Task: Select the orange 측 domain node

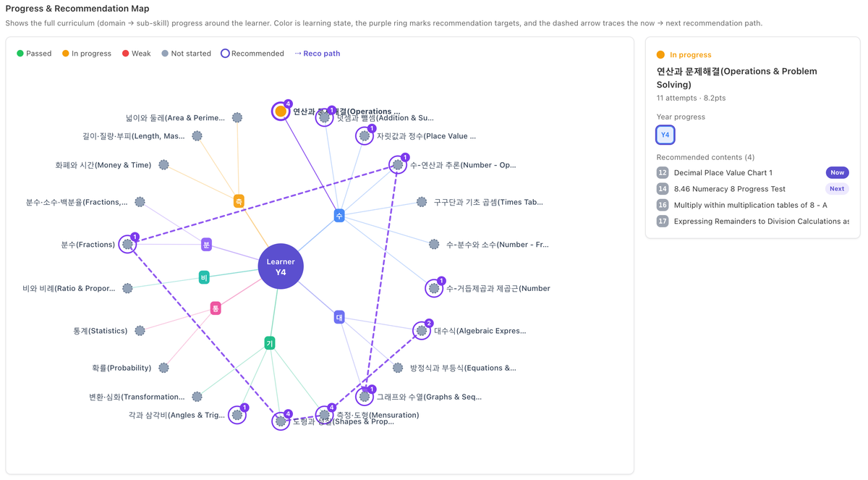Action: click(239, 201)
